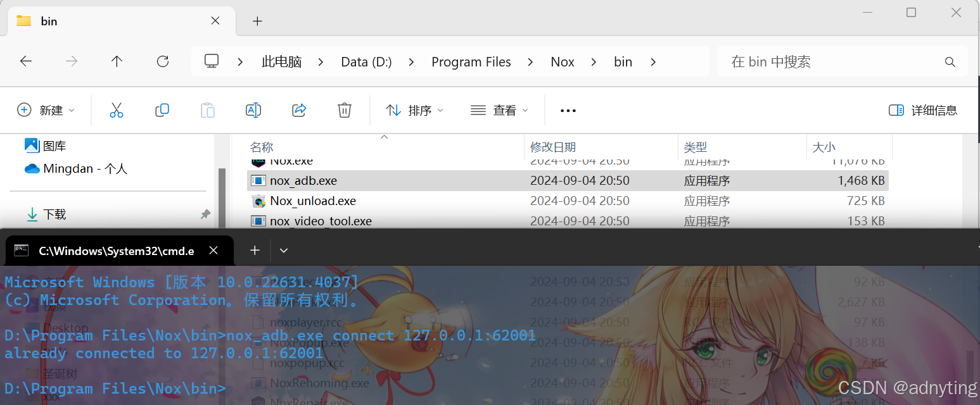Expand chevron after Nox in path
This screenshot has width=980, height=405.
pos(594,62)
